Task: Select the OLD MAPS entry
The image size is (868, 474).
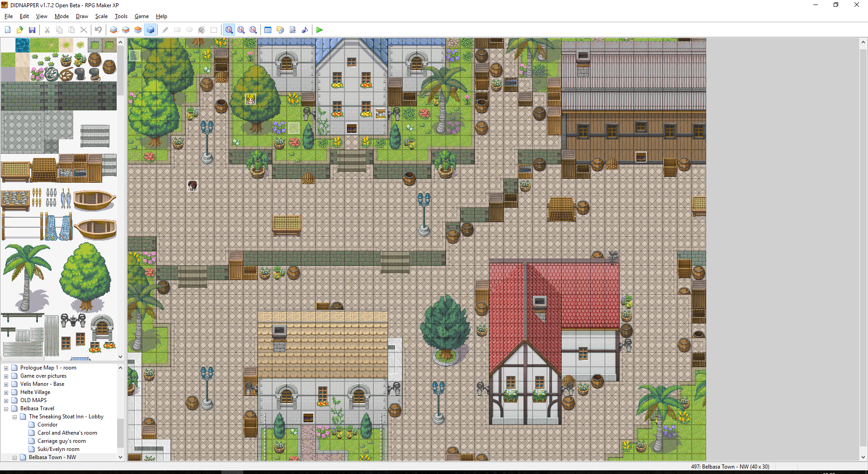Action: click(33, 400)
